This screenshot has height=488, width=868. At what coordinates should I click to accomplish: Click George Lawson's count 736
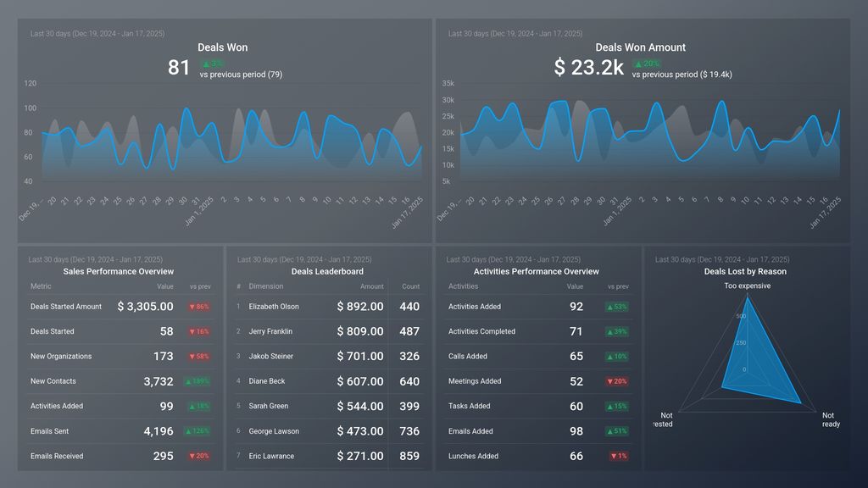[x=409, y=431]
